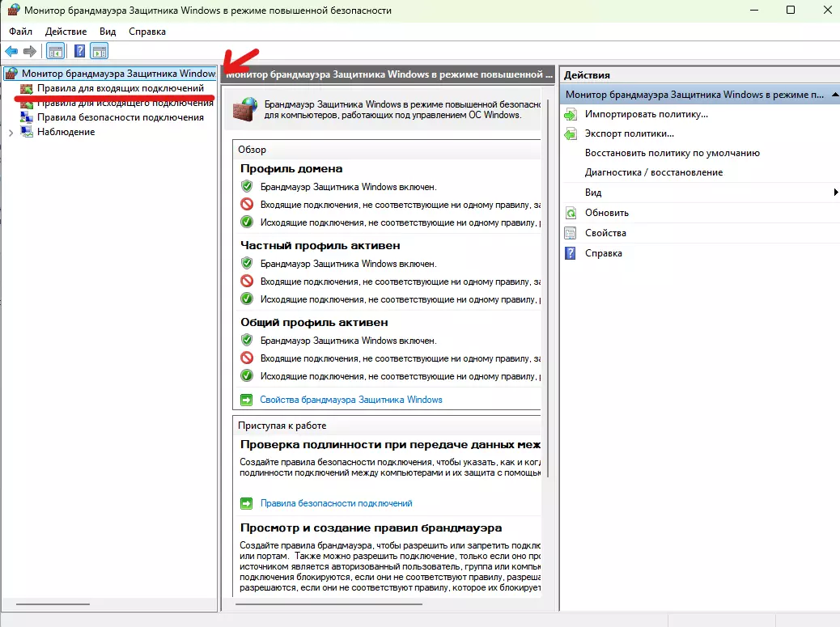Click the Back arrow toolbar icon
The height and width of the screenshot is (627, 840).
(11, 52)
